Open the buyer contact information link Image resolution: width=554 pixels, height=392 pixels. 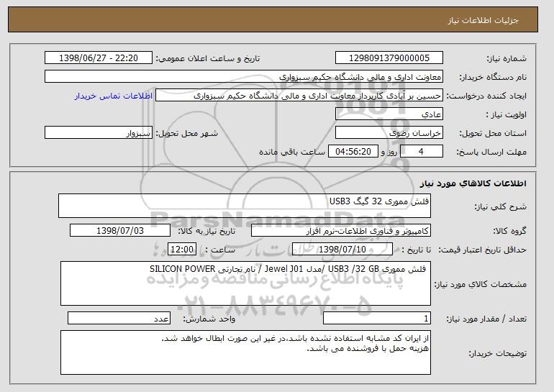pos(114,96)
